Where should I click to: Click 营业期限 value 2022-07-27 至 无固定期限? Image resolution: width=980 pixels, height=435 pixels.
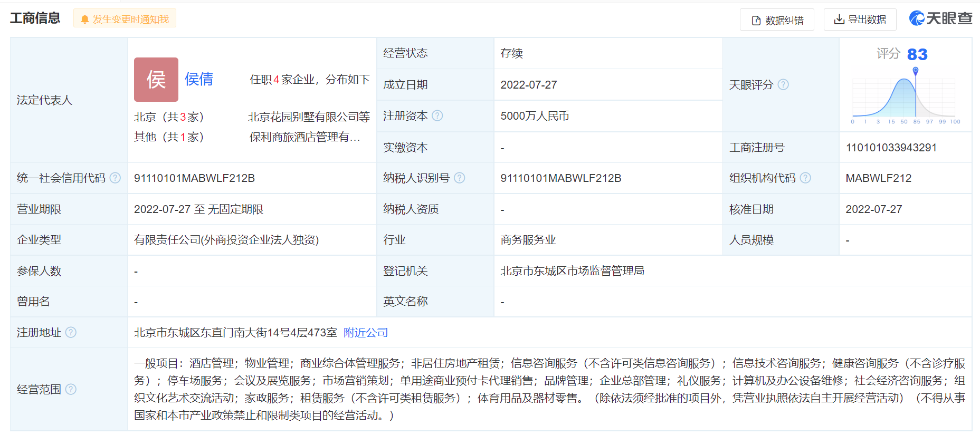[x=198, y=209]
